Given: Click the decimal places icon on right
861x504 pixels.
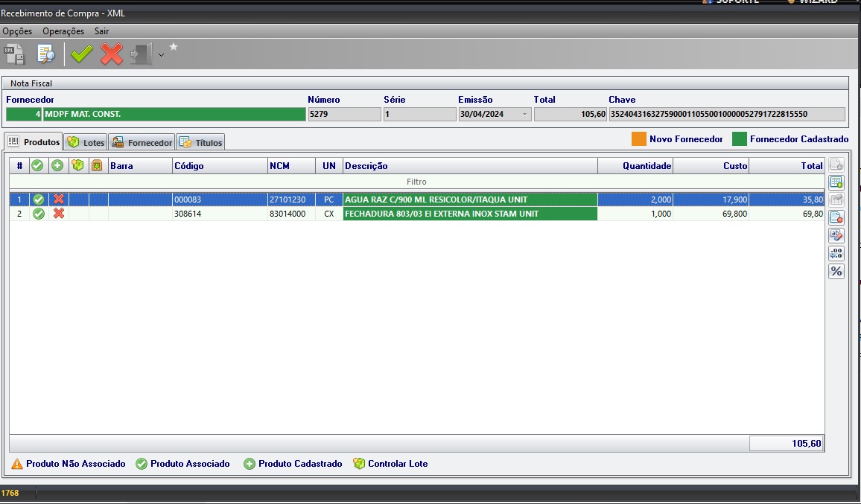Looking at the screenshot, I should (x=836, y=253).
